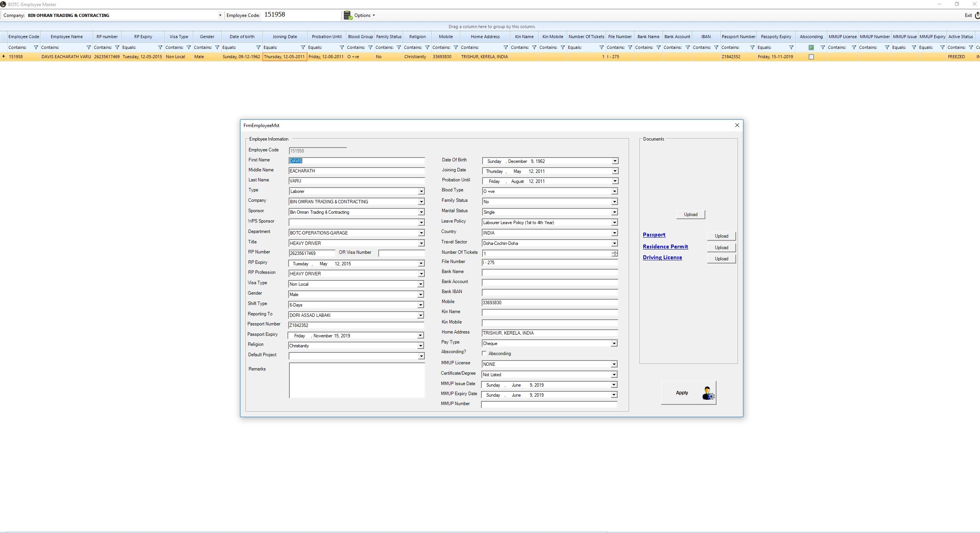The height and width of the screenshot is (533, 980).
Task: Click the Gender column header
Action: pos(207,37)
